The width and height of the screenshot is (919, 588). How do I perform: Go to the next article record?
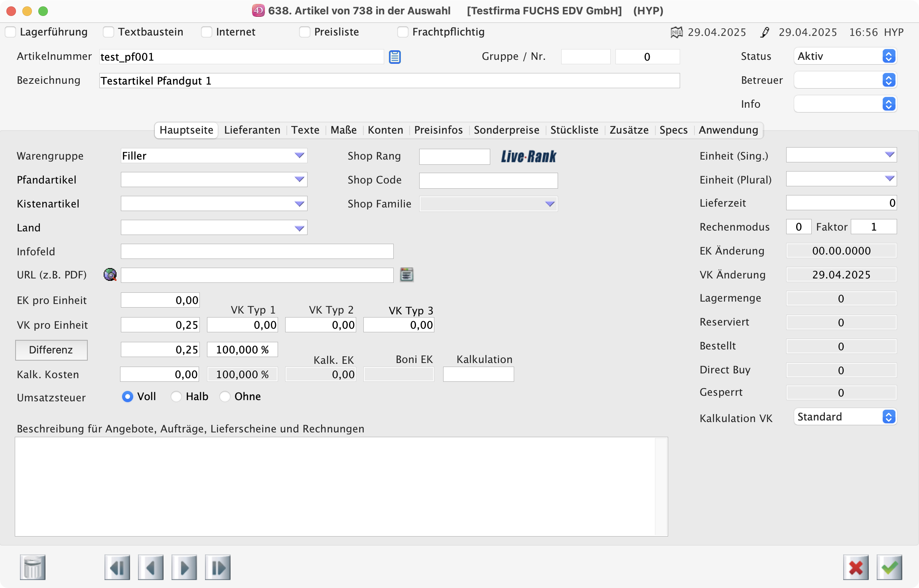click(184, 567)
